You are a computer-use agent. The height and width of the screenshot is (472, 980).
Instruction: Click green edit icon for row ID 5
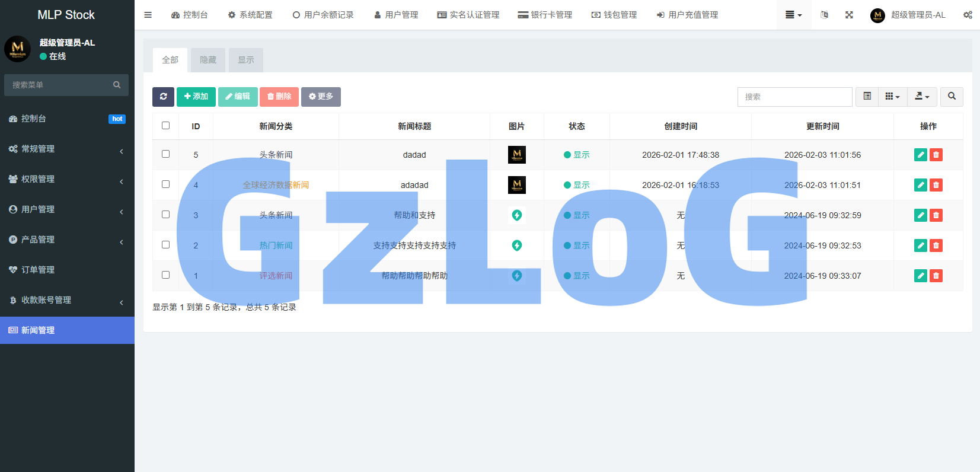click(x=920, y=155)
